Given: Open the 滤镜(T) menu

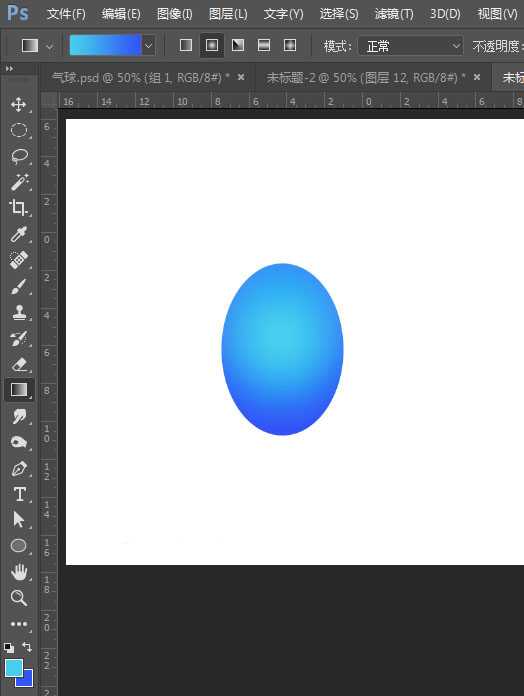Looking at the screenshot, I should 394,14.
